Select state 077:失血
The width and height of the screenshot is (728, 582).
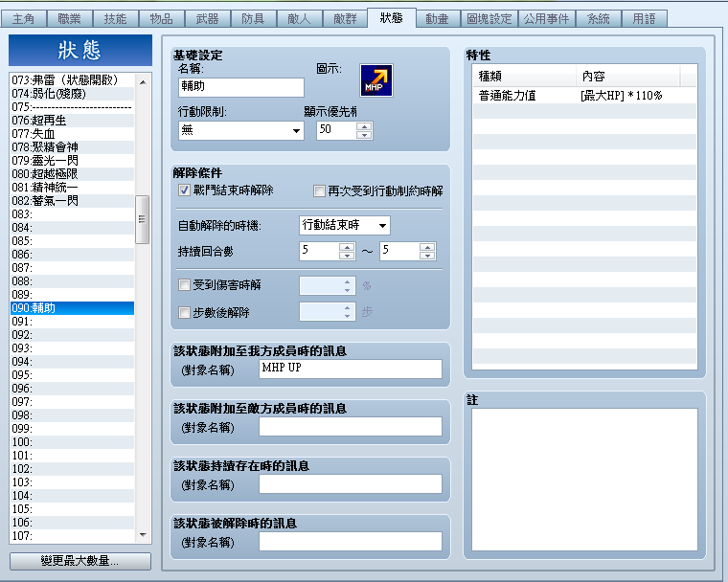(x=73, y=134)
